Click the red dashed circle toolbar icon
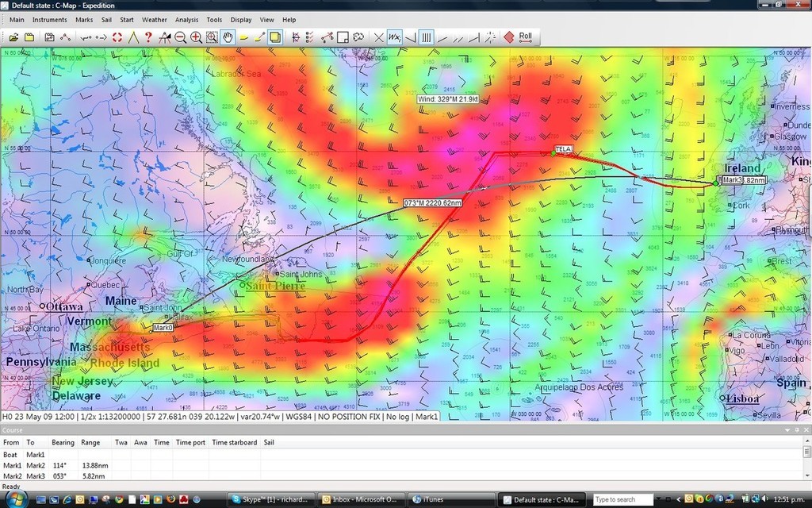The height and width of the screenshot is (508, 812). pos(117,37)
